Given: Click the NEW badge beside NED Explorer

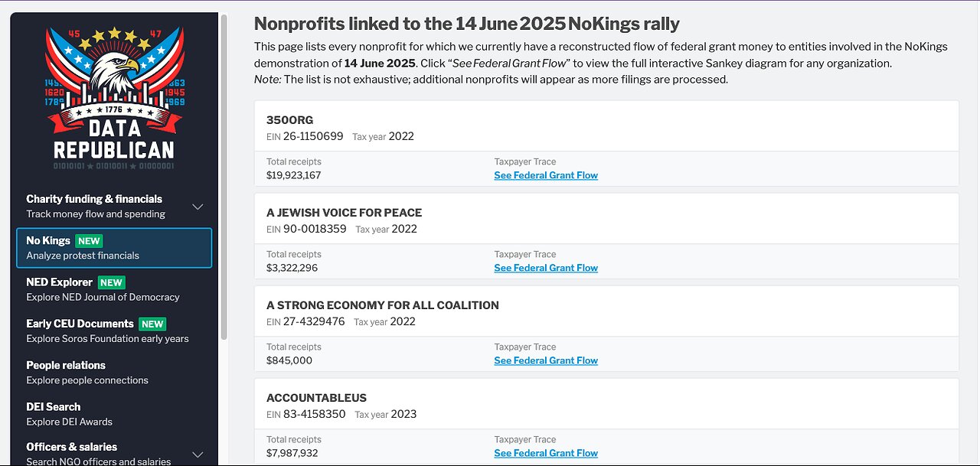Looking at the screenshot, I should [x=112, y=282].
